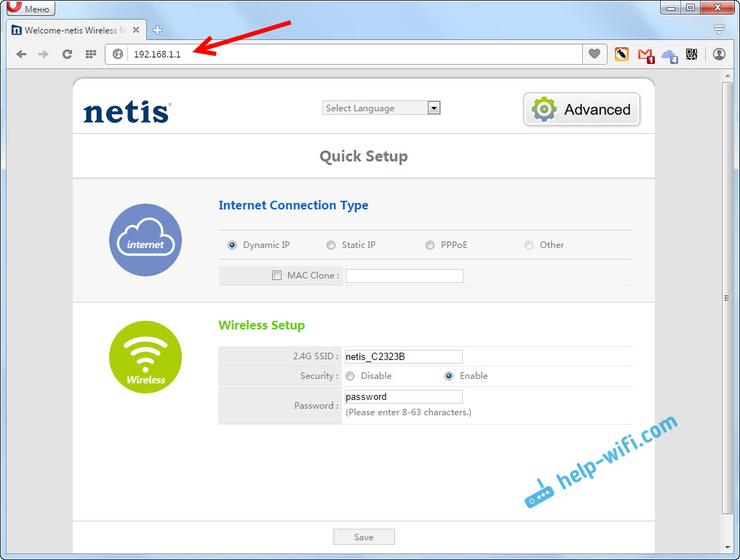Select the Dynamic IP radio button

pos(231,245)
